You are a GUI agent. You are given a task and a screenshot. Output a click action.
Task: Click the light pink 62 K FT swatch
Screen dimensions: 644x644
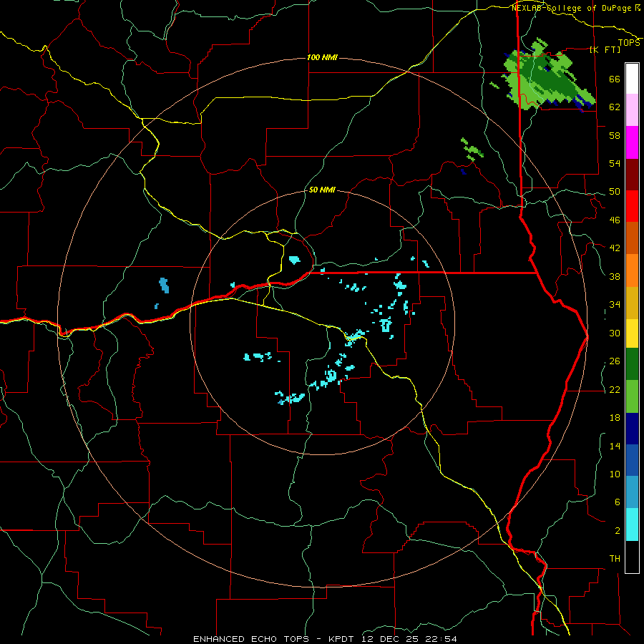632,110
